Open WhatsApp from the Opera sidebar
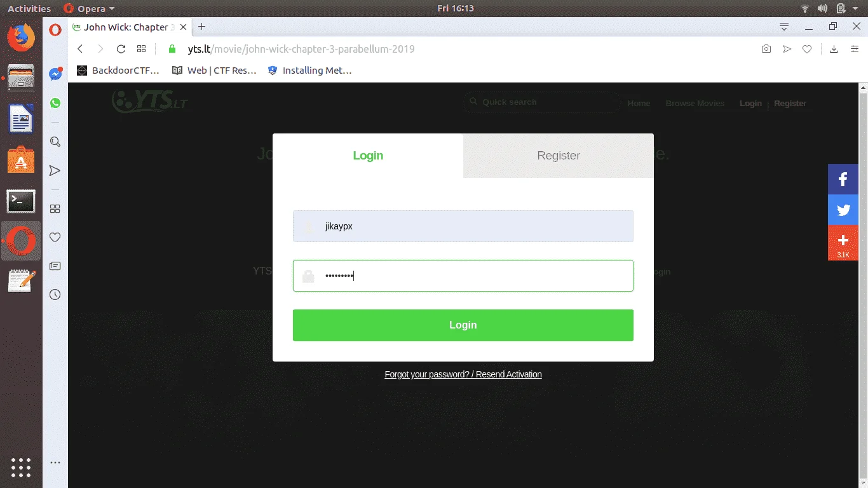This screenshot has width=868, height=488. point(55,103)
